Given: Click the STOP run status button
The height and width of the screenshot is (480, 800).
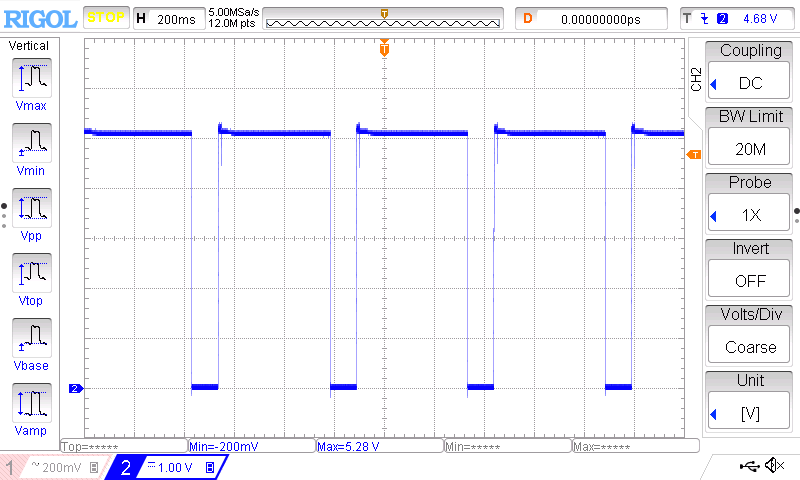Looking at the screenshot, I should 105,18.
